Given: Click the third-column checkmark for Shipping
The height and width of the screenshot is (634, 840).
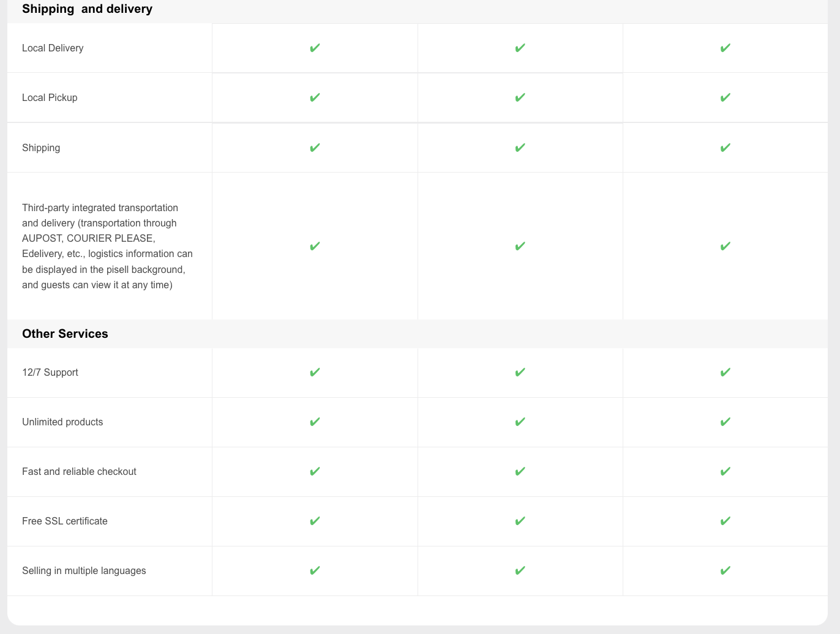Looking at the screenshot, I should (x=725, y=147).
